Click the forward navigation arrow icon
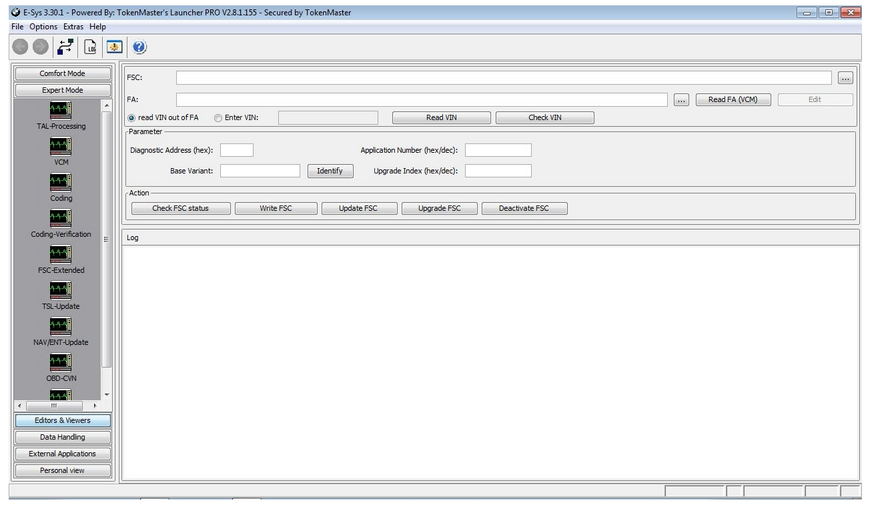 pyautogui.click(x=41, y=47)
